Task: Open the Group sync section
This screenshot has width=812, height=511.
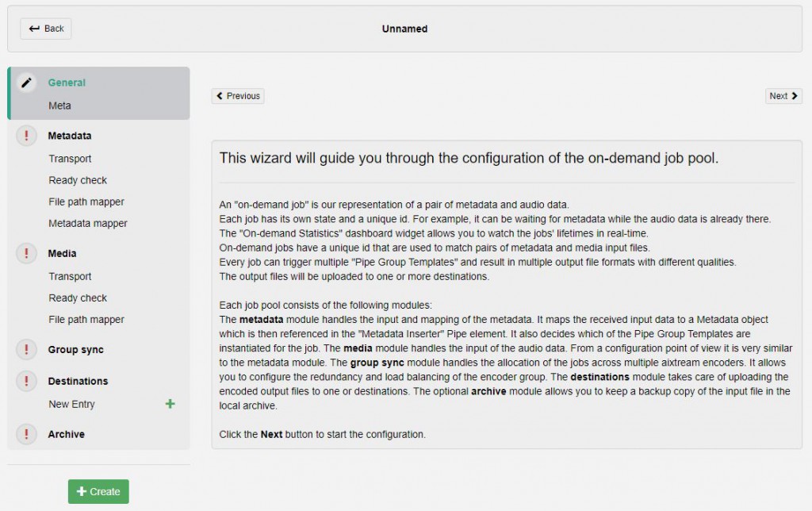Action: coord(75,349)
